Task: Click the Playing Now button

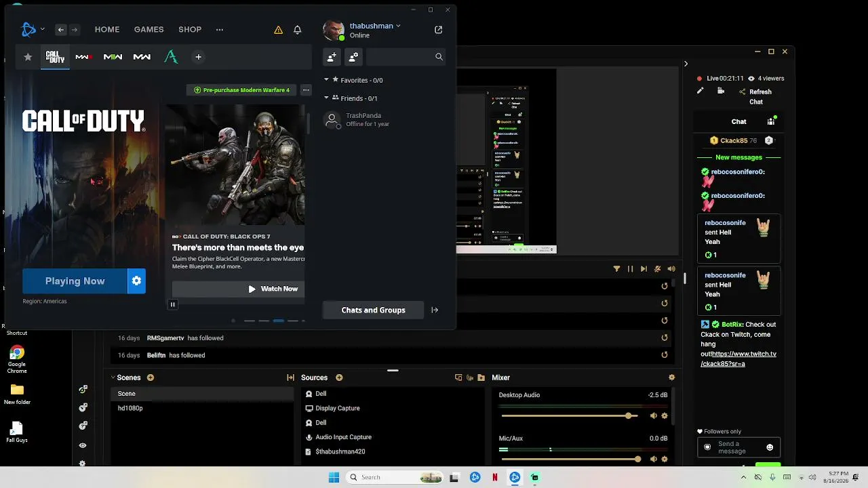Action: 75,281
